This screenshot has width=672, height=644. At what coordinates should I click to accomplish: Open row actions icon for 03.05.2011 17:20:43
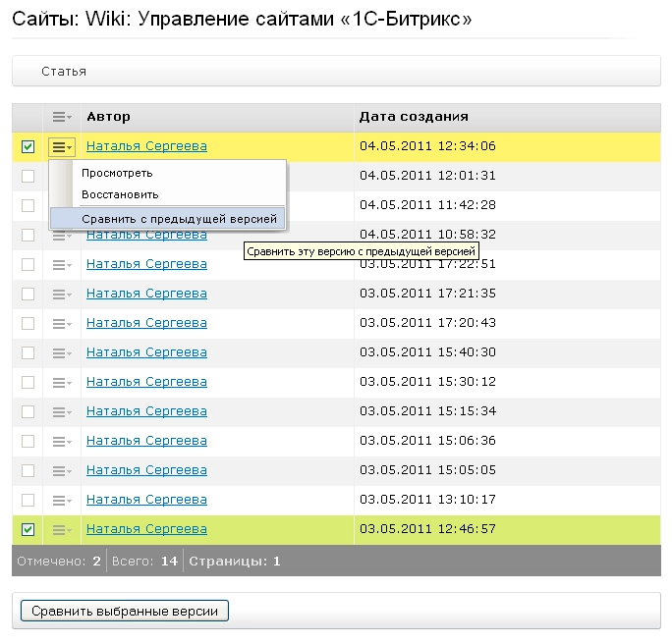pyautogui.click(x=62, y=323)
